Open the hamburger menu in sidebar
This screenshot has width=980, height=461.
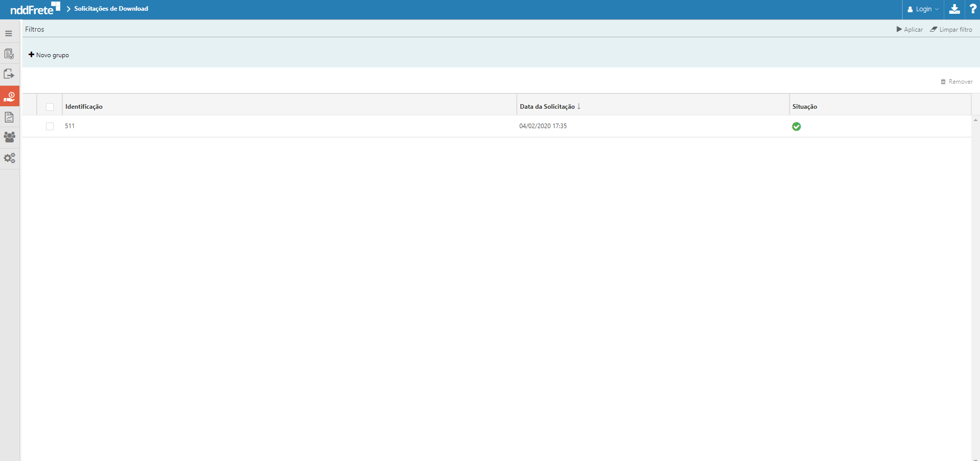[9, 34]
